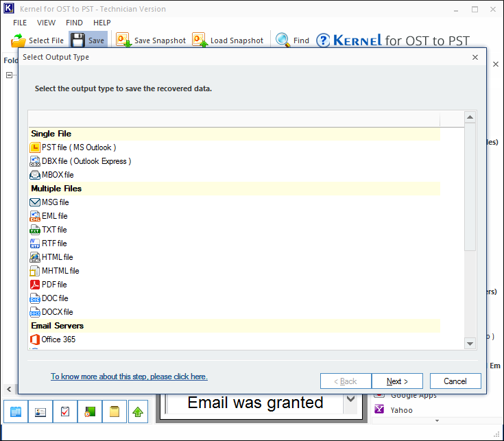
Task: Open the yellow notes icon at bottom
Action: coord(115,412)
